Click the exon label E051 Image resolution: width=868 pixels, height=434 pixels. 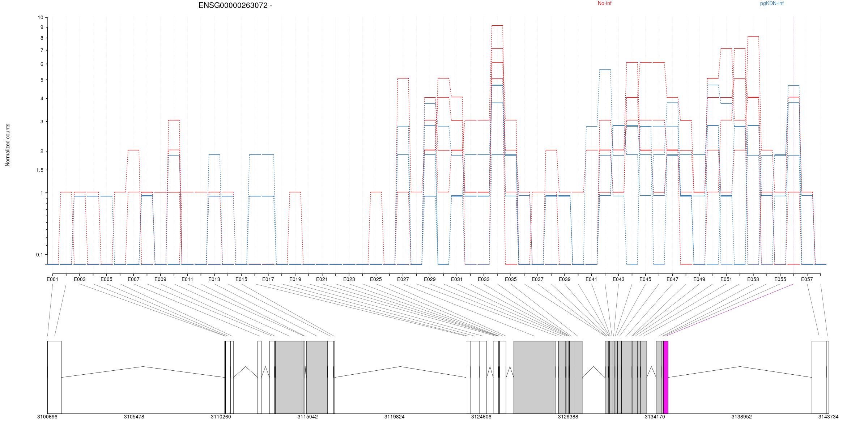[x=726, y=279]
